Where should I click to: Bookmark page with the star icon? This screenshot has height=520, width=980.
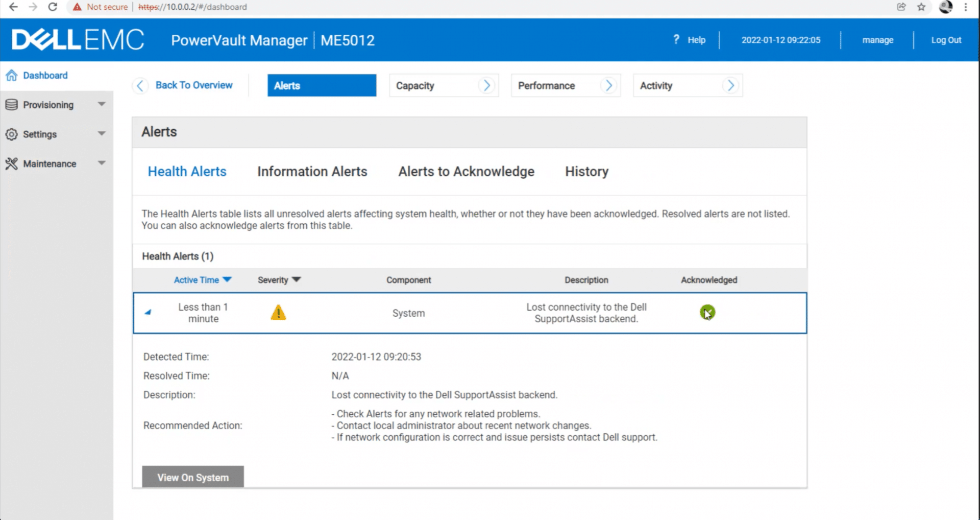[x=921, y=7]
